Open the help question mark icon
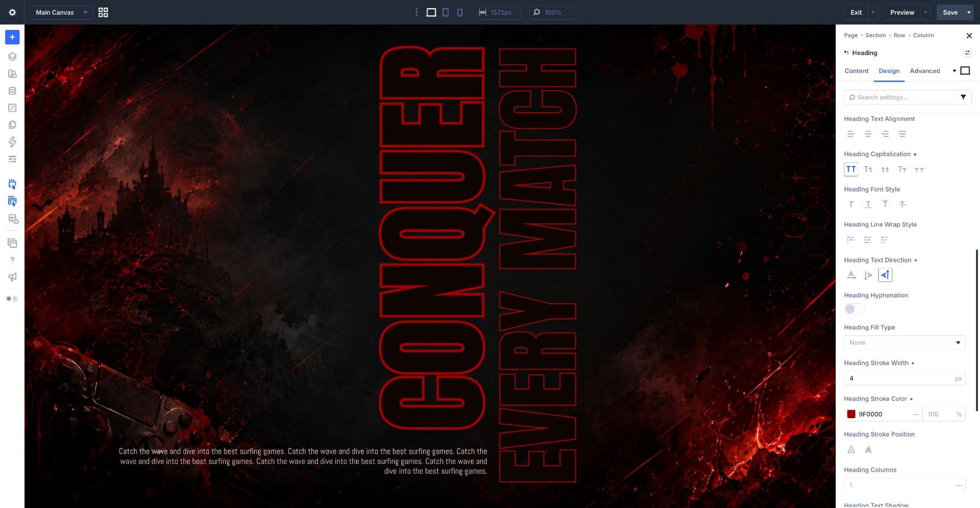Viewport: 980px width, 508px height. pos(12,260)
